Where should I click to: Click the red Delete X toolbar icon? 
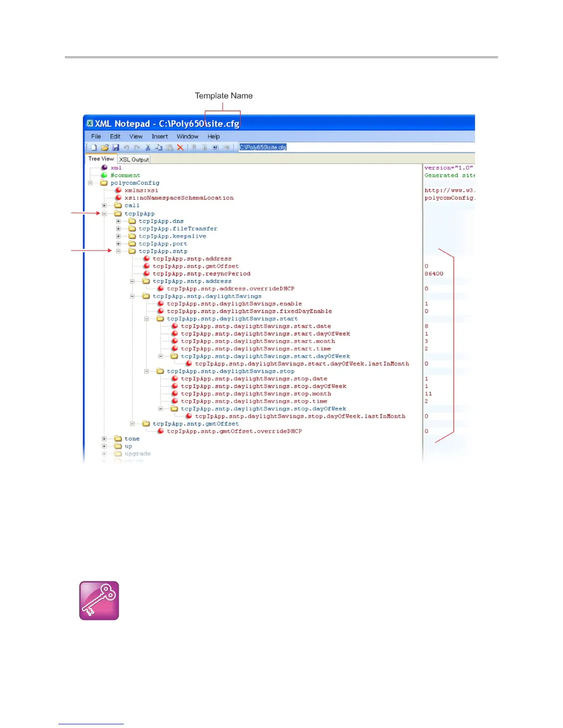[180, 148]
